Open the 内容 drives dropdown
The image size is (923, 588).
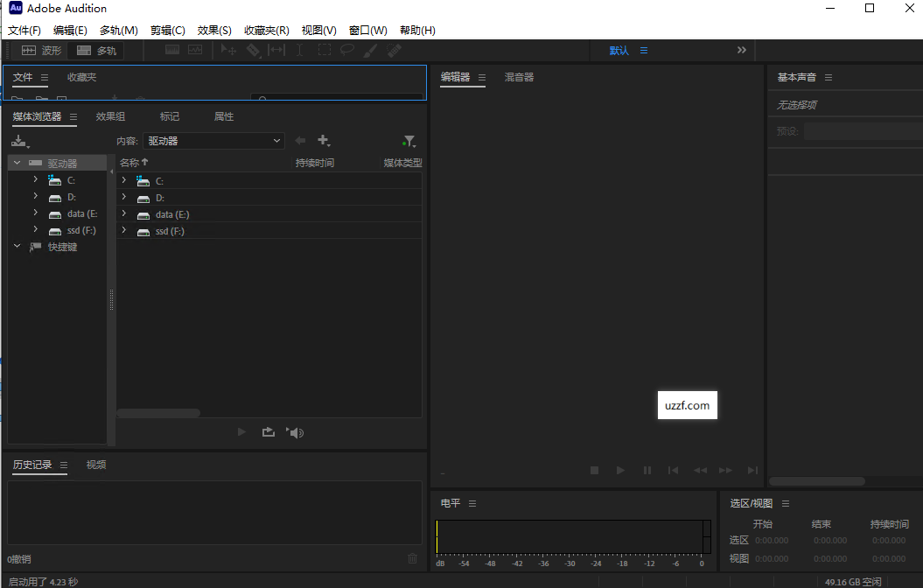[214, 140]
